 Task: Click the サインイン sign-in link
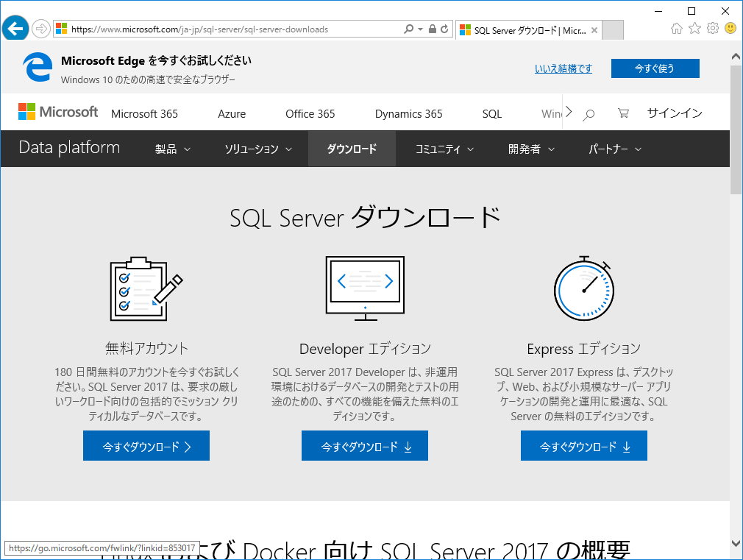tap(675, 113)
